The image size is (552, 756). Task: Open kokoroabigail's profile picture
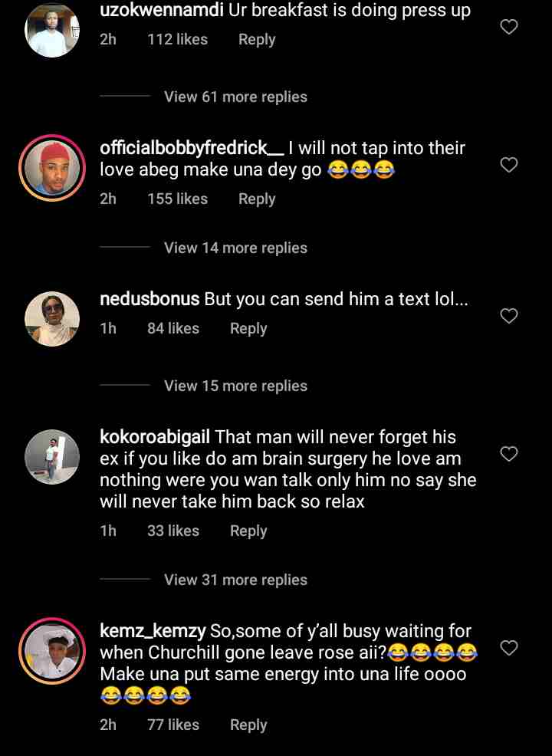point(52,457)
